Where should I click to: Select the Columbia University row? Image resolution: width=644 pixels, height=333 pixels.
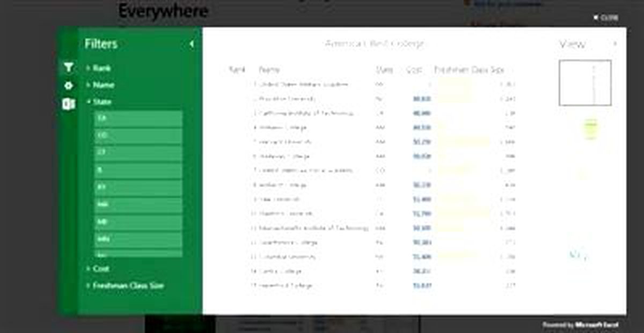click(x=370, y=257)
